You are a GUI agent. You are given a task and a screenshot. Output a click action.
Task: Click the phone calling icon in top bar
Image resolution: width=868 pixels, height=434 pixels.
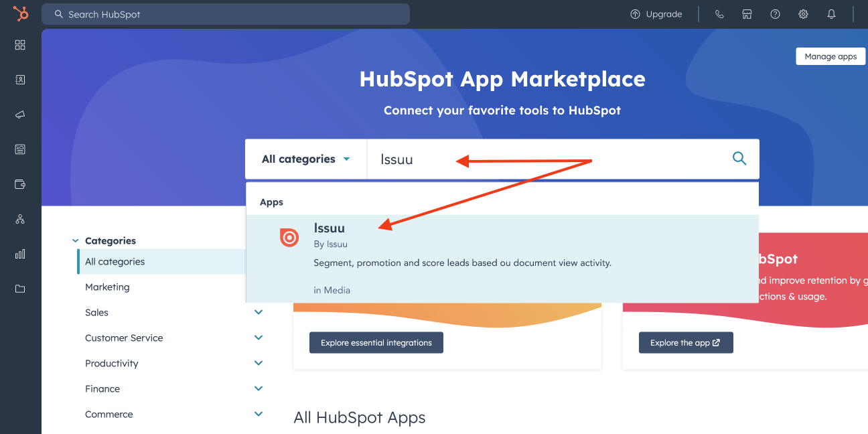(x=719, y=14)
